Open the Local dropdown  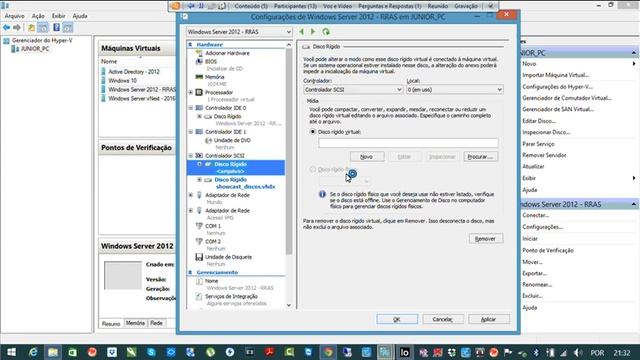click(454, 89)
